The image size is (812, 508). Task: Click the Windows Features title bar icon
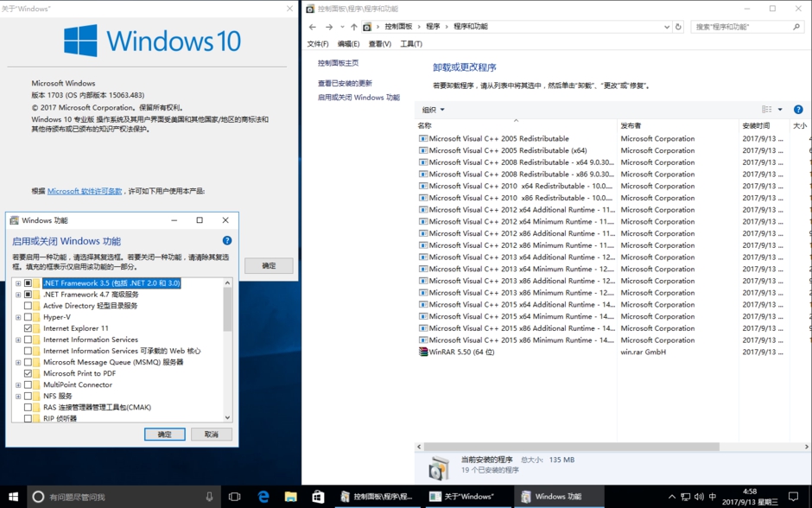click(14, 220)
